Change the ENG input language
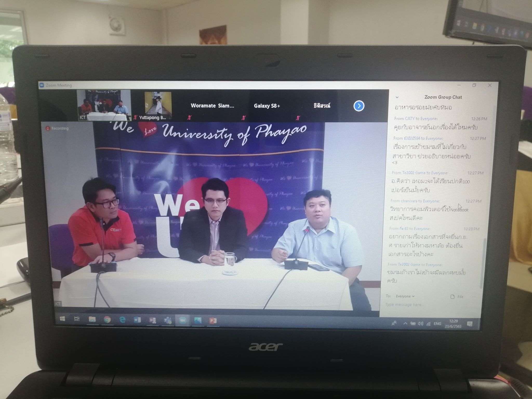Image resolution: width=532 pixels, height=399 pixels. (x=437, y=323)
